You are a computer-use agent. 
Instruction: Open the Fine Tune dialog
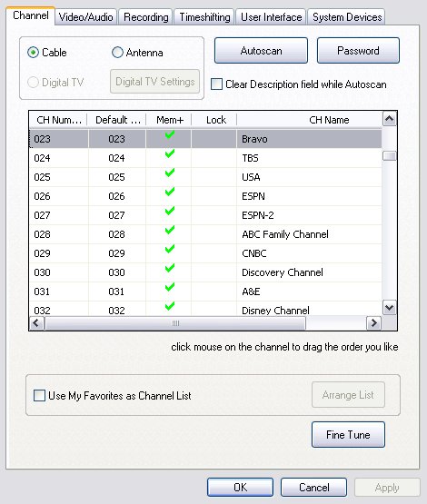tap(348, 435)
